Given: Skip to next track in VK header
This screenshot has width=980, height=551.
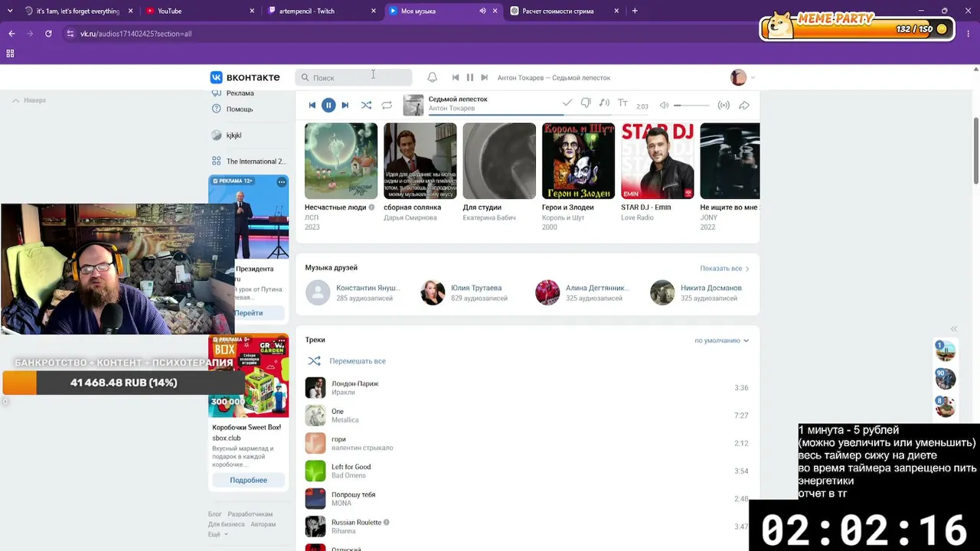Looking at the screenshot, I should pyautogui.click(x=484, y=77).
